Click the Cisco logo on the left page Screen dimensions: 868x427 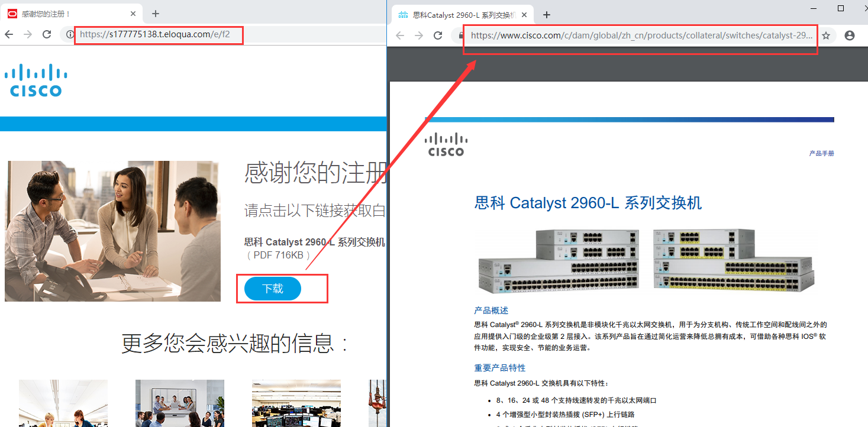click(36, 80)
